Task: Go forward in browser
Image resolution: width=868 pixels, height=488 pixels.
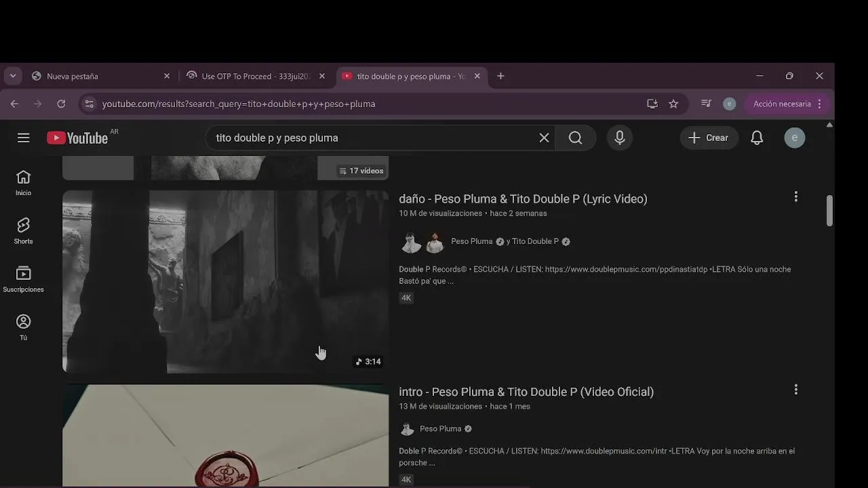Action: [x=38, y=104]
